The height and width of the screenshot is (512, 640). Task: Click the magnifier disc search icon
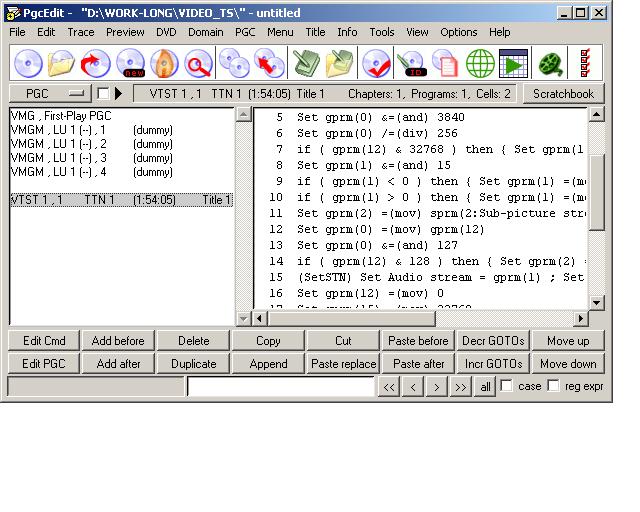tap(198, 63)
